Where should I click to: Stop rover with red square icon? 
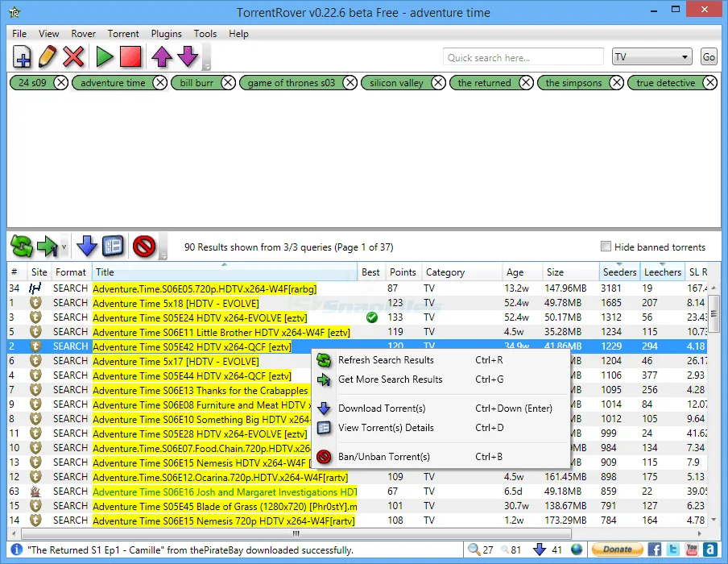point(130,56)
